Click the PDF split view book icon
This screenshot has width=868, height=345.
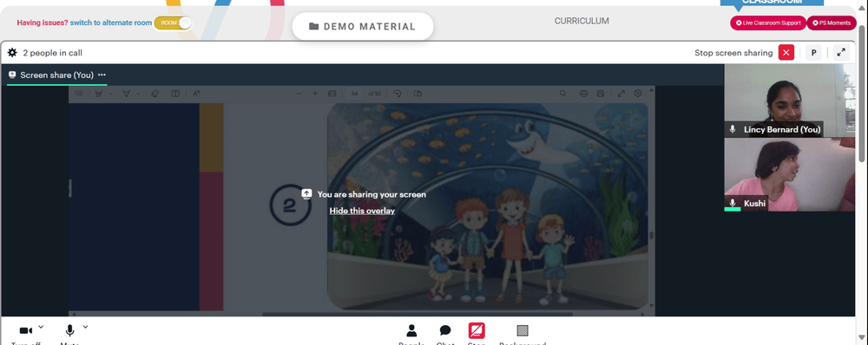point(175,94)
